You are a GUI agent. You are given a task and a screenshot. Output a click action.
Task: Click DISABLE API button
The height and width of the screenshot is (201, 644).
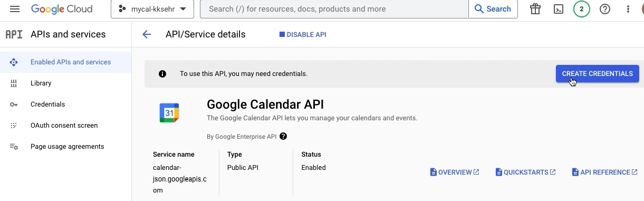(303, 34)
